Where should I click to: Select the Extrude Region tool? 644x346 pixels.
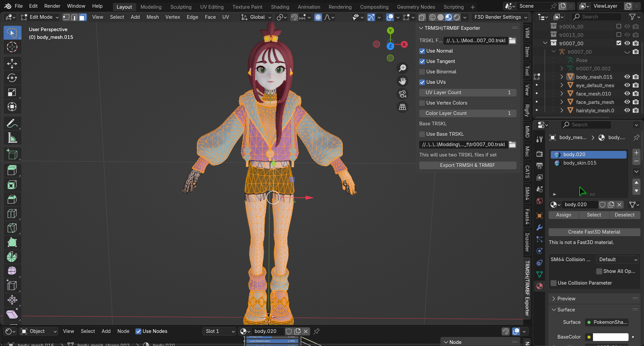point(12,170)
